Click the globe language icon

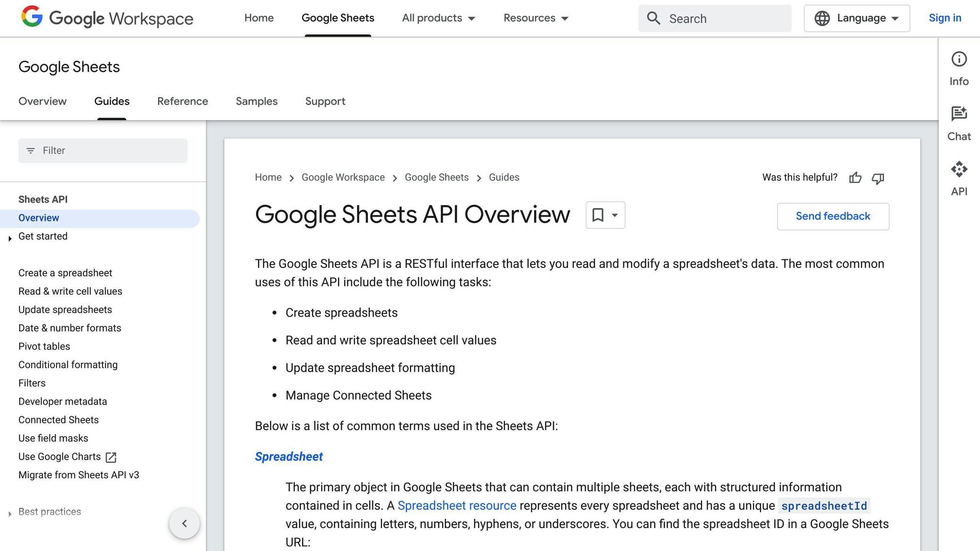(x=822, y=18)
